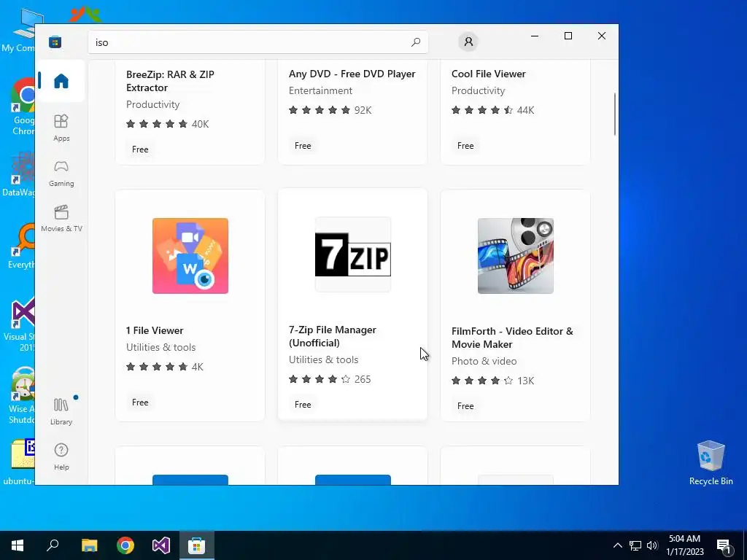Screen dimensions: 747x560
Task: Open the FilmForth film reel thumbnail
Action: pos(516,256)
